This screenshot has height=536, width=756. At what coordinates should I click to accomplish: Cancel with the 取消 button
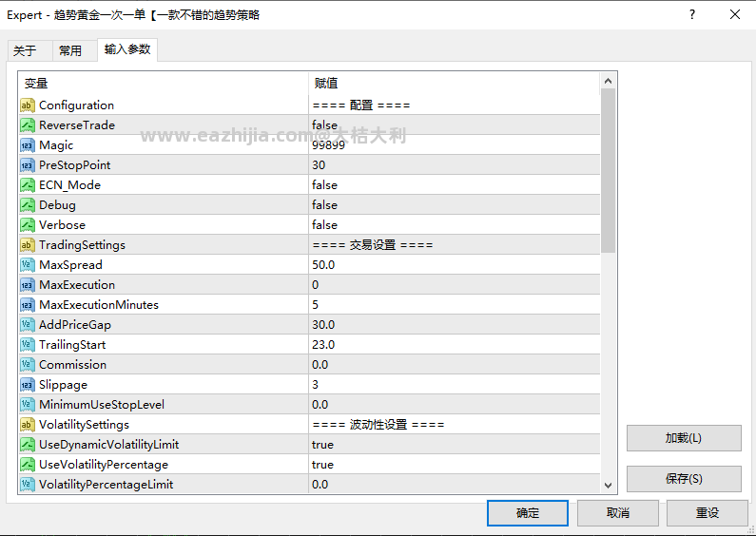click(x=617, y=513)
